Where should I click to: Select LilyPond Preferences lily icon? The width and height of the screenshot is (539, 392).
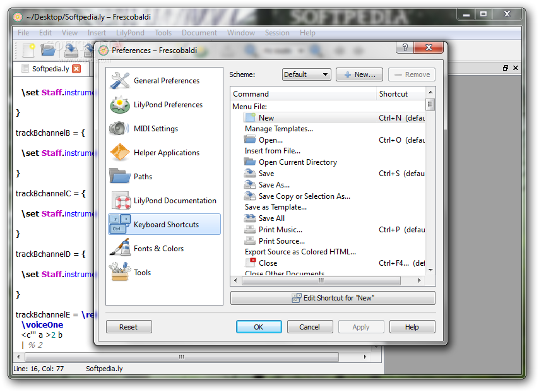coord(120,105)
